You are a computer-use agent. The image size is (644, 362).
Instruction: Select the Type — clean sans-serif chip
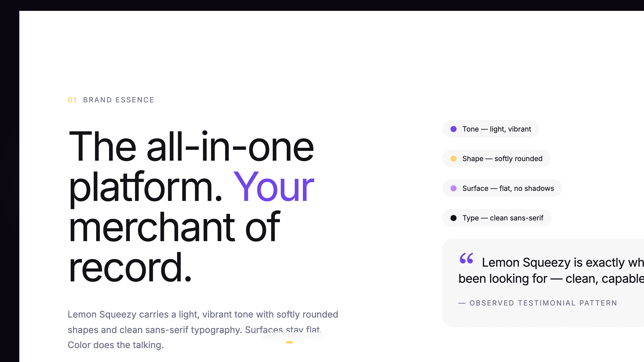click(x=497, y=218)
